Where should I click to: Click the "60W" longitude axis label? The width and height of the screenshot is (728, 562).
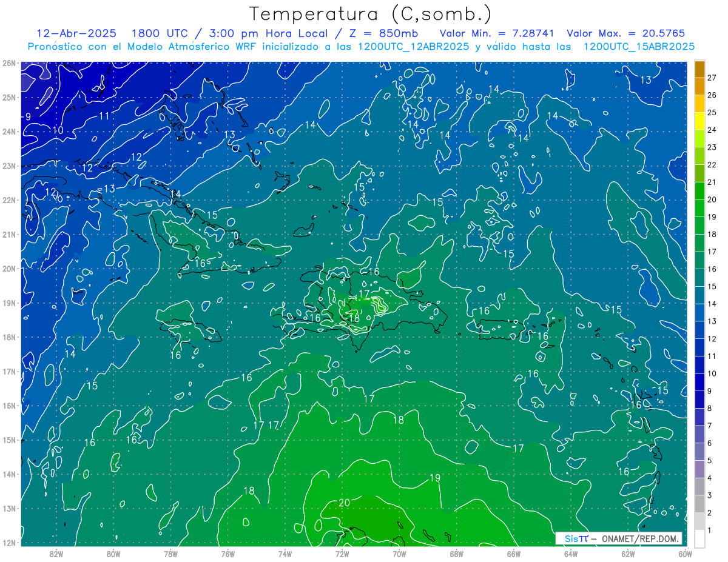[685, 554]
